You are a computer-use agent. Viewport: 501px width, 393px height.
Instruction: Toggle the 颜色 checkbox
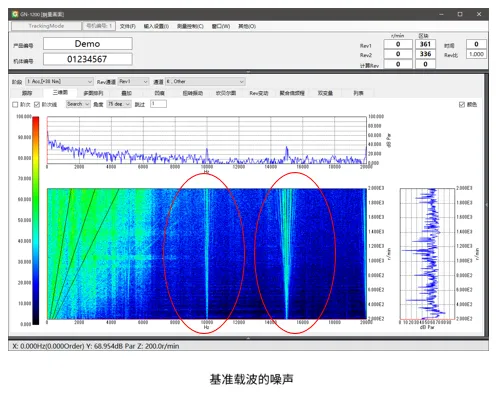pos(462,105)
